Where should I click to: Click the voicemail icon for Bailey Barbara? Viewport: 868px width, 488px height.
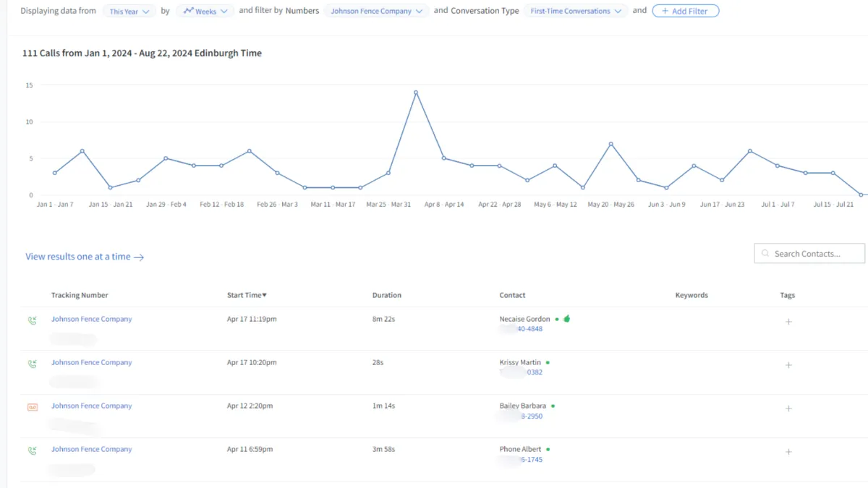point(32,407)
